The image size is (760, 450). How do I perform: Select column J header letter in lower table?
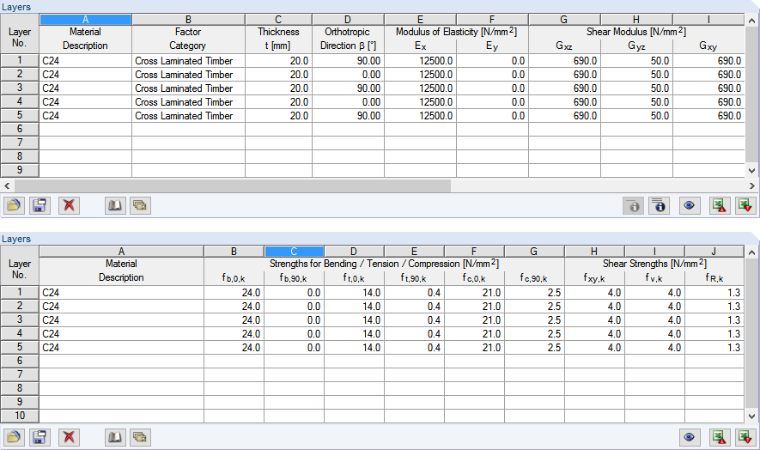point(714,251)
